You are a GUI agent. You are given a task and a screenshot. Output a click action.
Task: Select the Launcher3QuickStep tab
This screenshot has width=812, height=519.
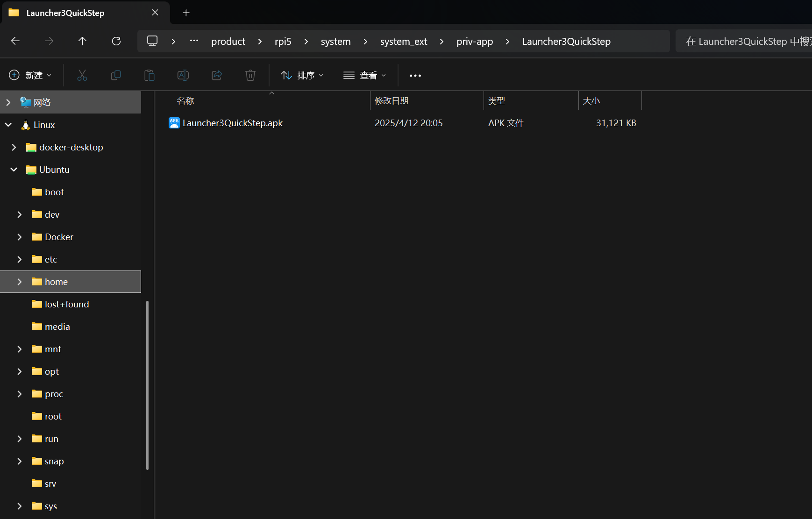pos(86,13)
